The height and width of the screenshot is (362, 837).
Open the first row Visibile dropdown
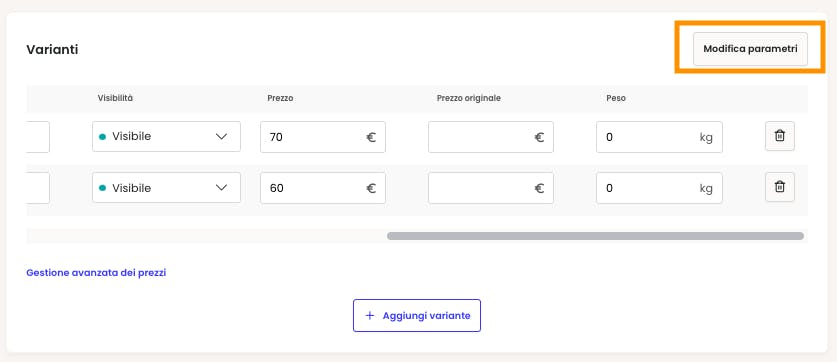coord(166,137)
